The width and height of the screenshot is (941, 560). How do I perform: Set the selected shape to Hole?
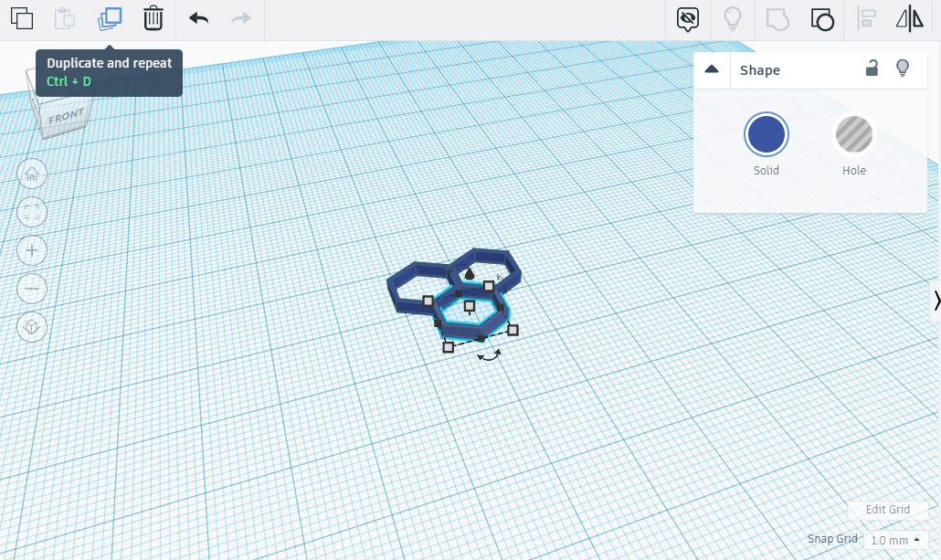(853, 133)
